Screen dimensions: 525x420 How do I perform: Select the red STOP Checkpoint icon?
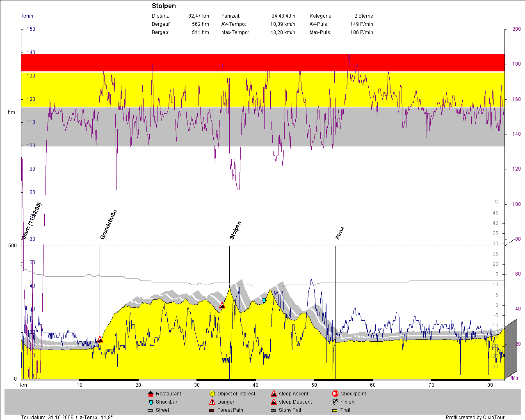[335, 394]
